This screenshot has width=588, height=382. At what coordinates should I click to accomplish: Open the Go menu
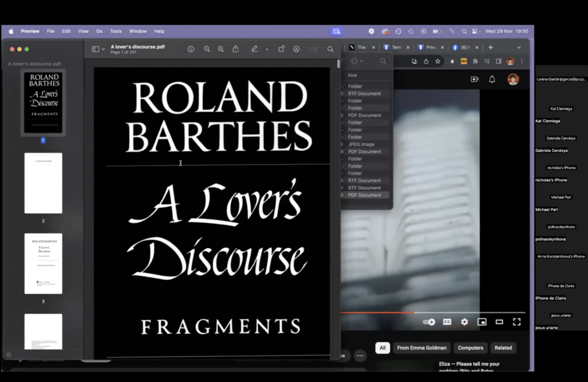[99, 32]
